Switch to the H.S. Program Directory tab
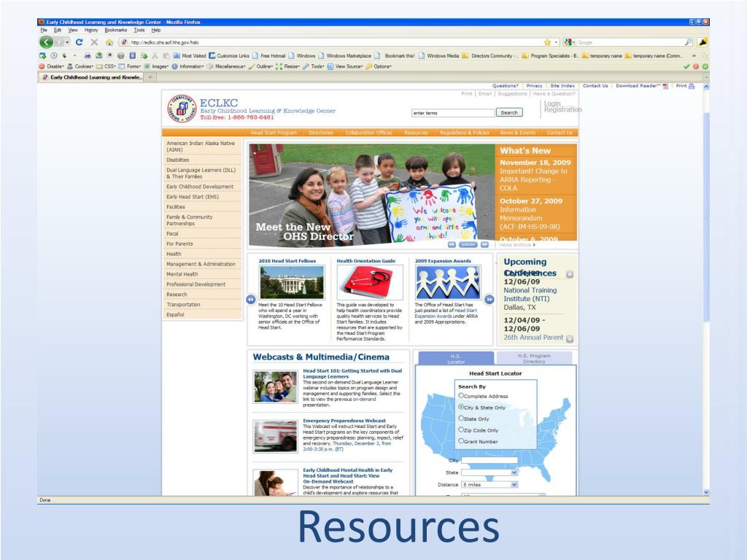The width and height of the screenshot is (747, 560). click(x=534, y=359)
